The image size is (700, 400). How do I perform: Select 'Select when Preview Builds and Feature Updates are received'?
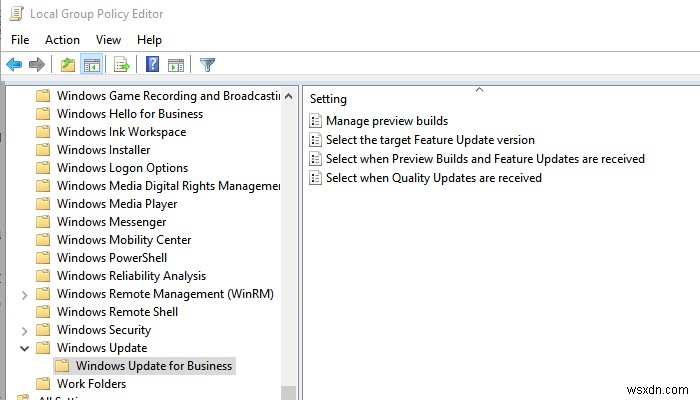485,158
